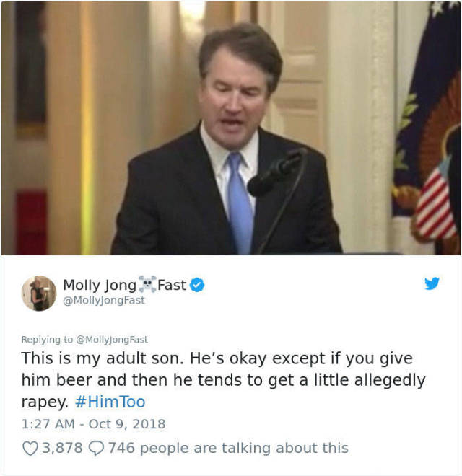This screenshot has width=462, height=476.
Task: Open the @MollyJongFast handle below the name
Action: 104,300
